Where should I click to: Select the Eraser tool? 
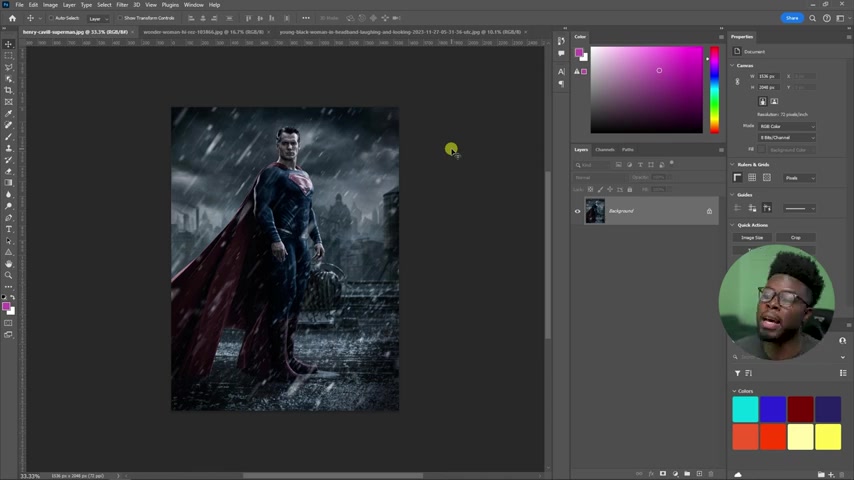click(8, 171)
